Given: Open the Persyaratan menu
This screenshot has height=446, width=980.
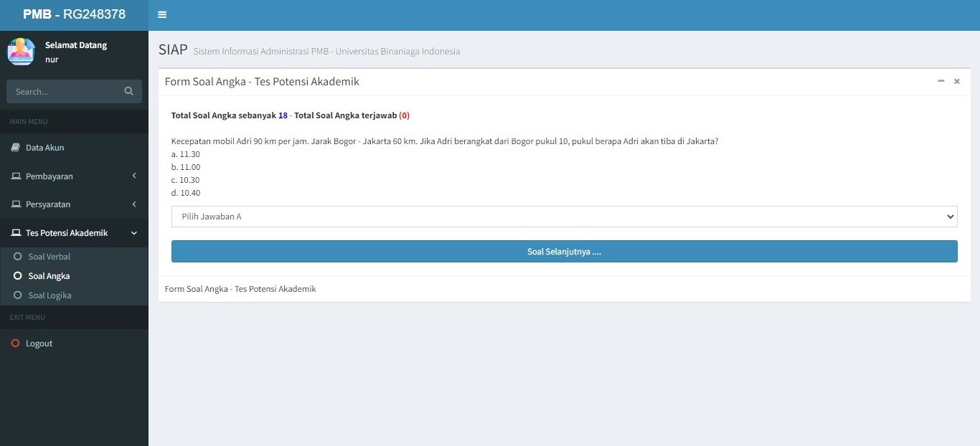Looking at the screenshot, I should coord(74,204).
